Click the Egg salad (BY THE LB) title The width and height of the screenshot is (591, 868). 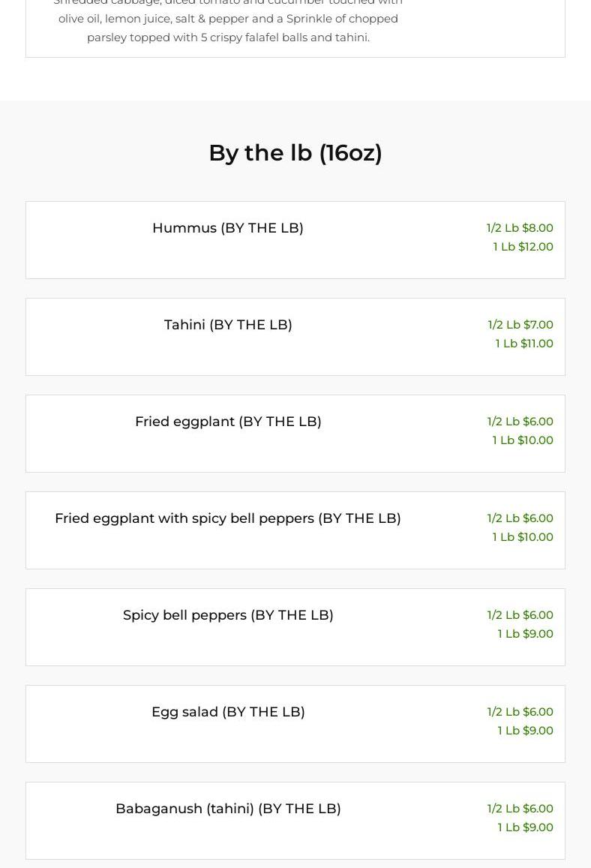227,712
